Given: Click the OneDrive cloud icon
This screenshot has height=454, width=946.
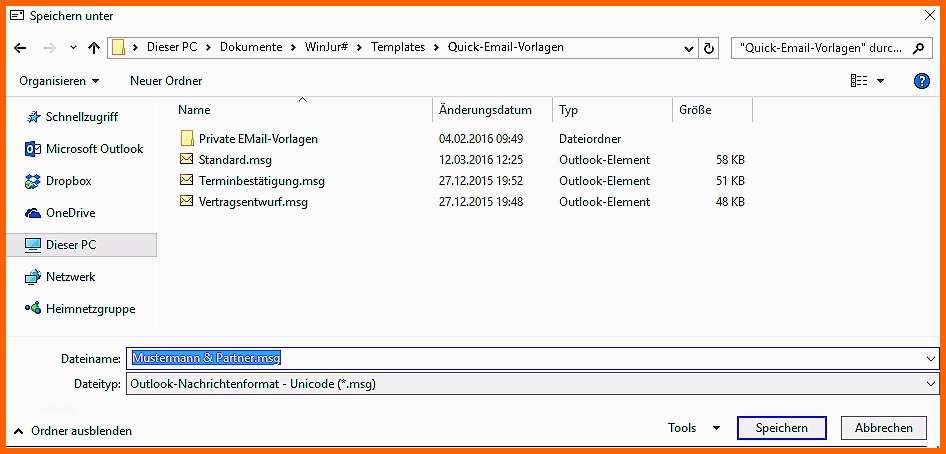Looking at the screenshot, I should point(33,213).
